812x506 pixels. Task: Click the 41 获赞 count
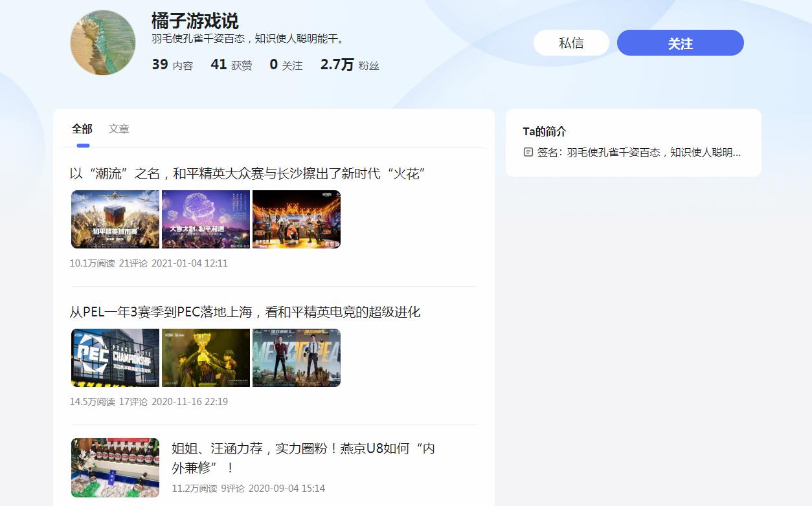[x=231, y=65]
